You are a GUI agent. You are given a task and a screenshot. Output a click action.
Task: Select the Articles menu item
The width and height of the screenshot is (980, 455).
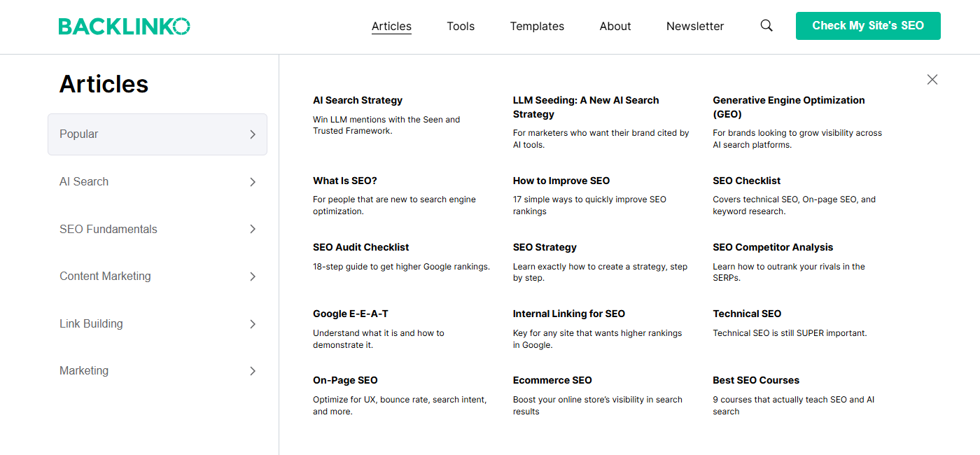click(x=391, y=26)
